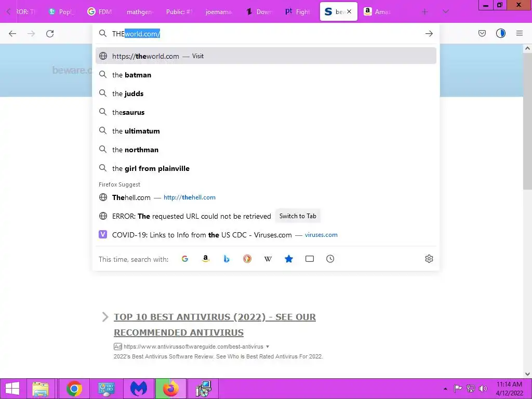The image size is (532, 399).
Task: Open Chrome from the taskbar
Action: point(74,389)
